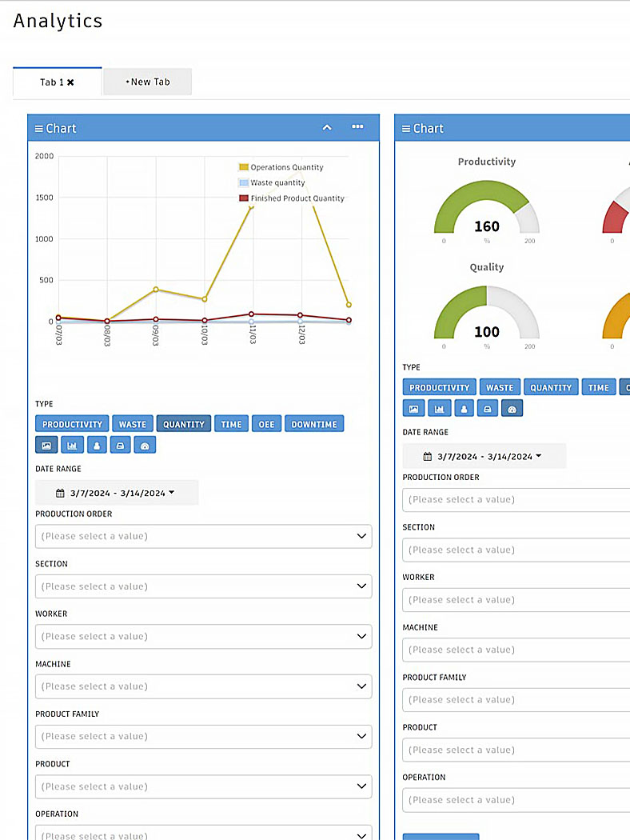Screen dimensions: 630x840
Task: Select the gauge dashboard icon in left panel
Action: [x=145, y=445]
